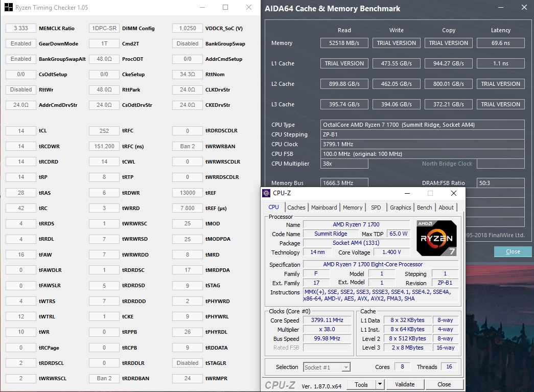Click the DRAM:FSB Ratio 50:3 field
Screen dimensions: 534x392
[x=501, y=183]
